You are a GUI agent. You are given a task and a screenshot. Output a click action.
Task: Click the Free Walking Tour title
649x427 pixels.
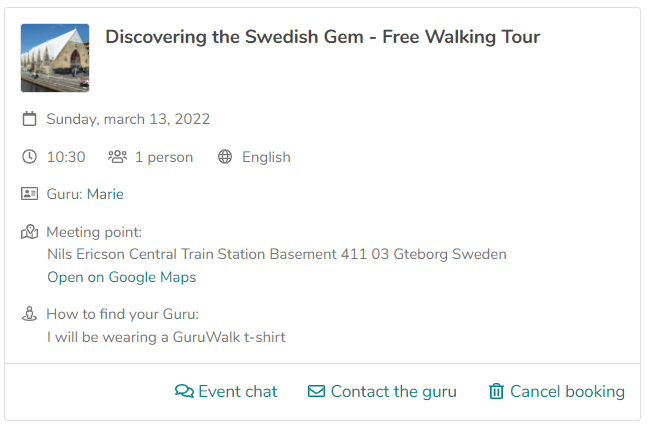(x=323, y=37)
